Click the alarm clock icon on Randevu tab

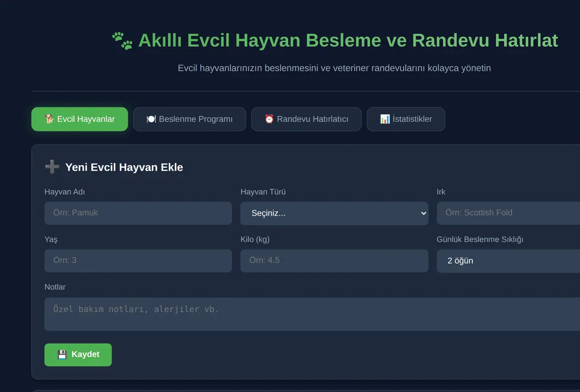(269, 119)
